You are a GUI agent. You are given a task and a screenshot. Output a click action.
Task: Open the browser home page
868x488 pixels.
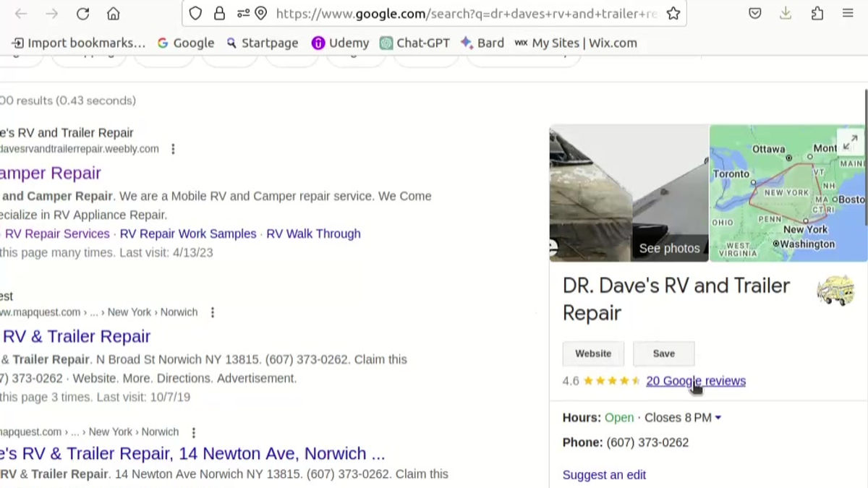coord(114,14)
